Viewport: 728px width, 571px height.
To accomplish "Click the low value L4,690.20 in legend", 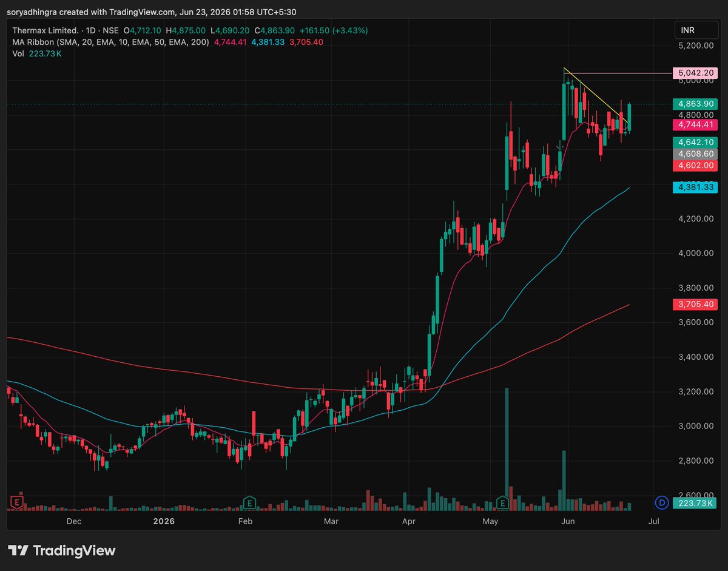I will [230, 30].
